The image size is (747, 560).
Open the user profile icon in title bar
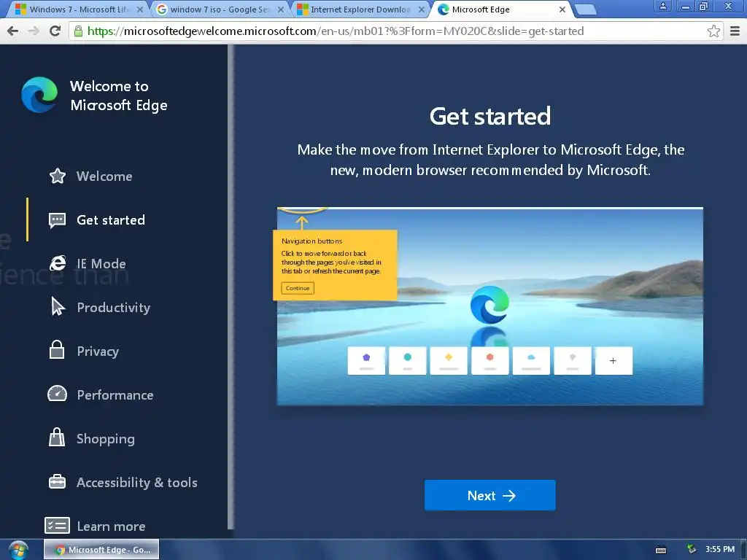(662, 6)
